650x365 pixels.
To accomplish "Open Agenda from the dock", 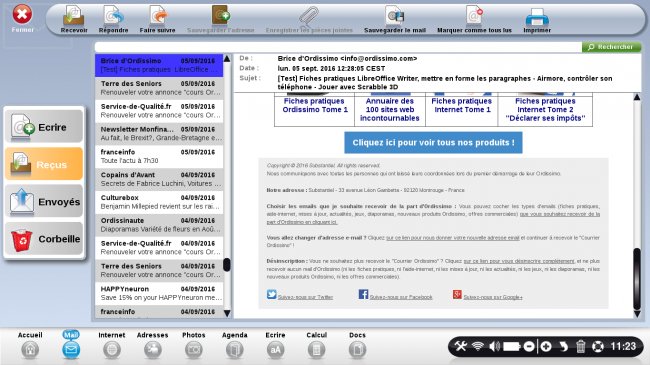I will [x=235, y=345].
